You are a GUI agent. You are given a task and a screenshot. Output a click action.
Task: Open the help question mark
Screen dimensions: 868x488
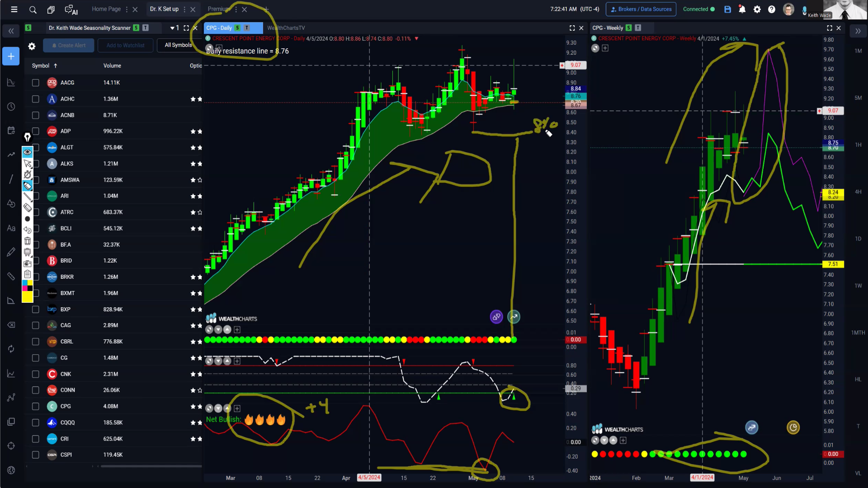[772, 9]
